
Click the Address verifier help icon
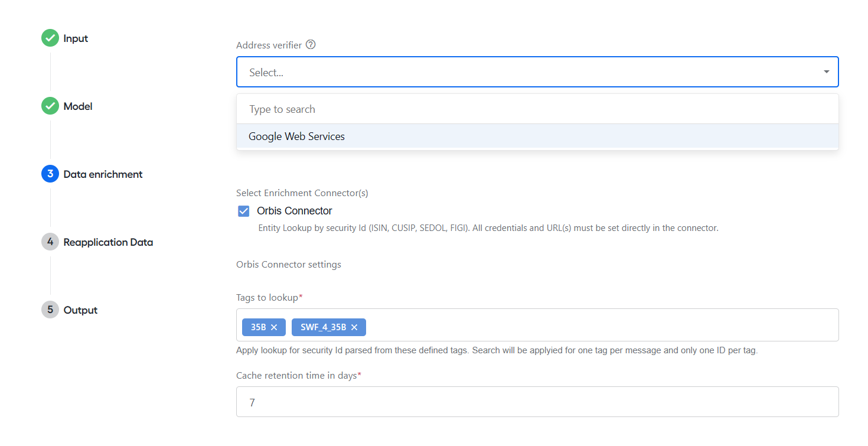click(x=311, y=45)
